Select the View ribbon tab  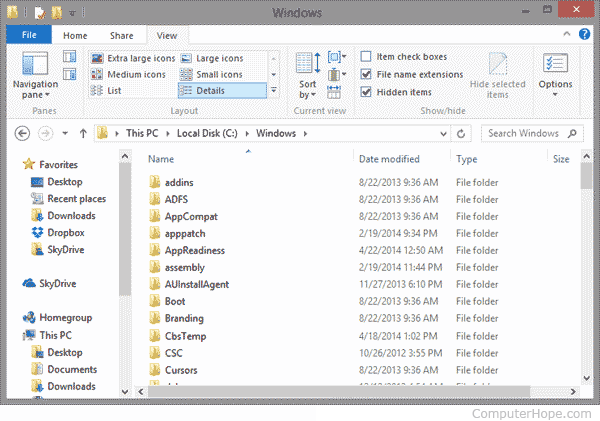click(x=167, y=36)
